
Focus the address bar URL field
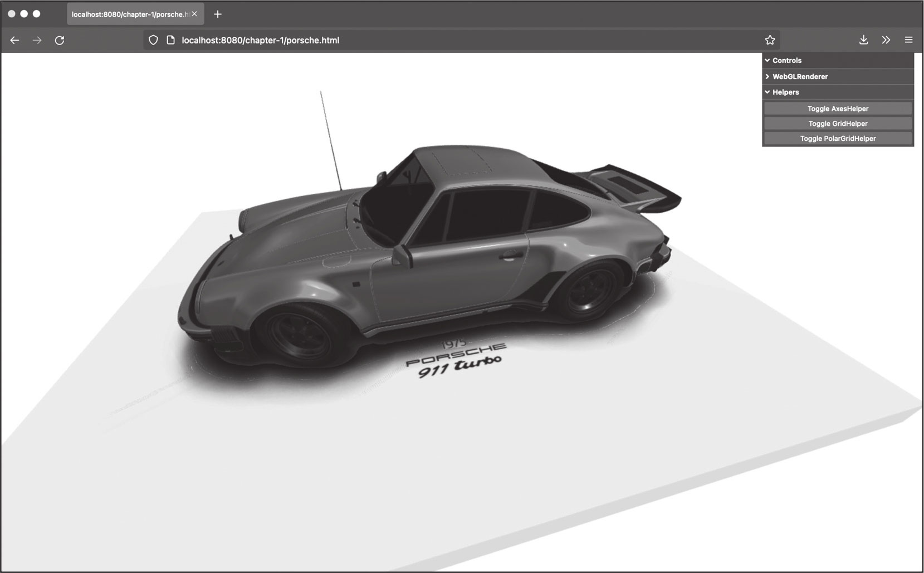coord(461,40)
